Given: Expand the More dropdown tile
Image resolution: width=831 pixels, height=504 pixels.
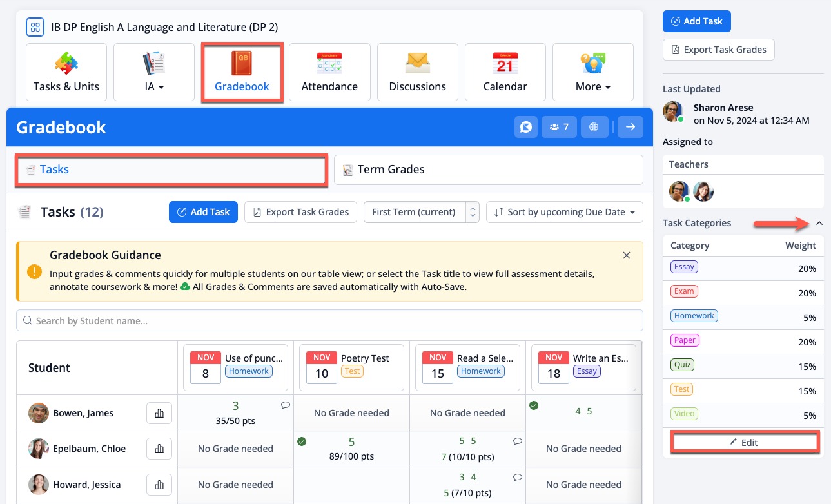Looking at the screenshot, I should tap(593, 72).
